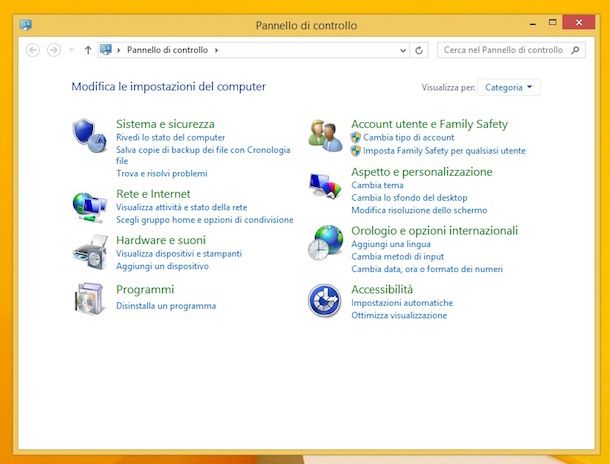Open Programmi category heading

pyautogui.click(x=145, y=289)
